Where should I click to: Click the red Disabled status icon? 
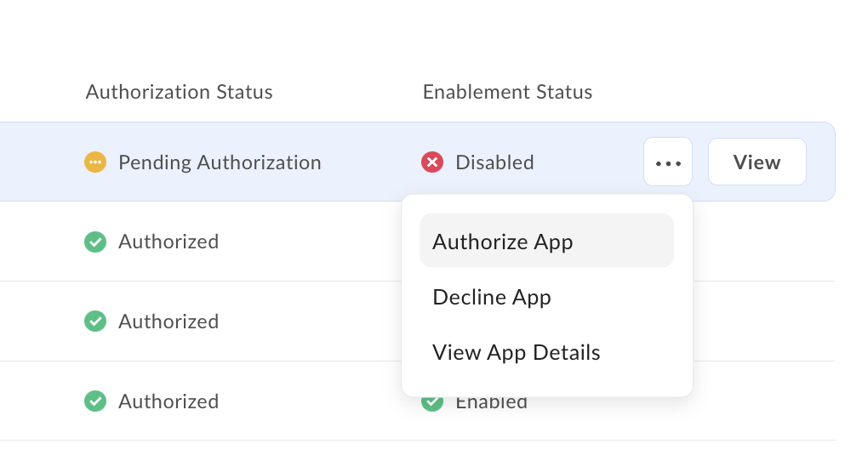click(x=432, y=162)
